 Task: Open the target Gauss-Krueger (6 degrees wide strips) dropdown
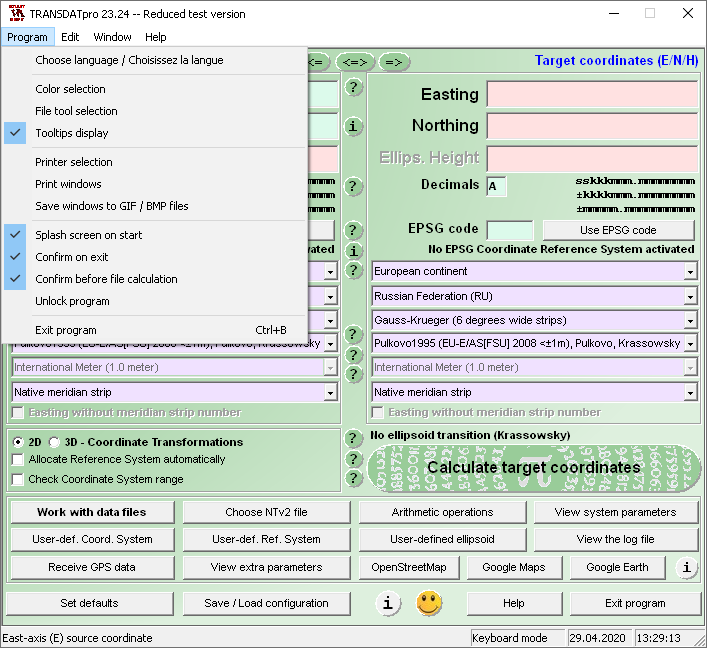click(690, 321)
